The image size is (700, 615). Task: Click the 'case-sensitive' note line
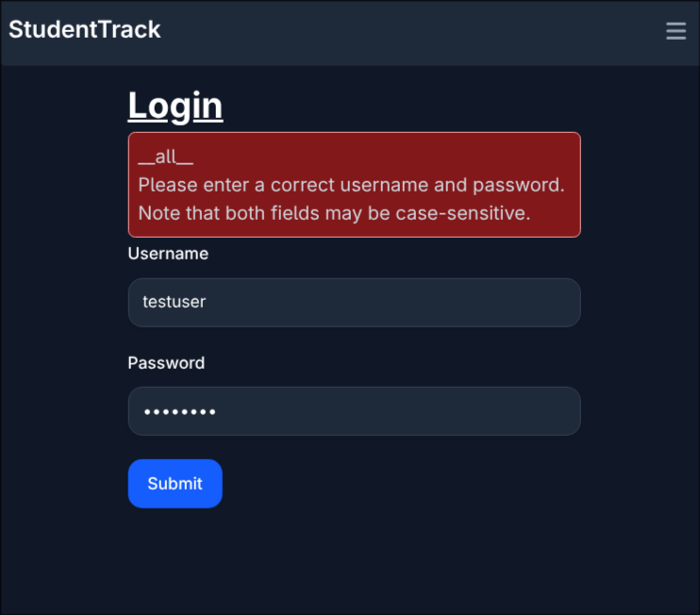click(x=334, y=213)
